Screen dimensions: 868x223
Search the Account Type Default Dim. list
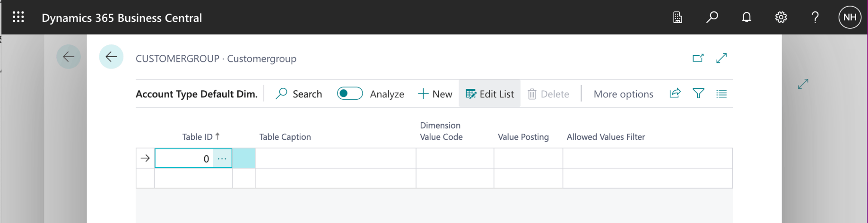(299, 94)
